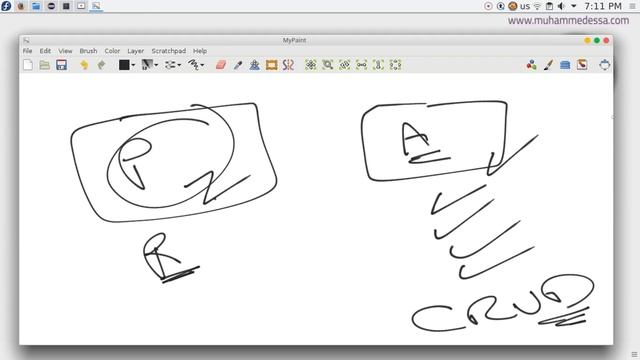
Task: Open the Layer menu
Action: 136,51
